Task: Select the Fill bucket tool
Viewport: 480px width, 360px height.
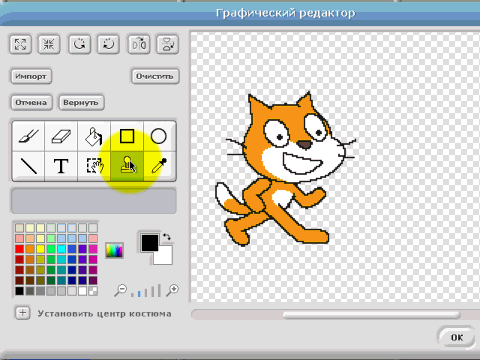Action: coord(94,136)
